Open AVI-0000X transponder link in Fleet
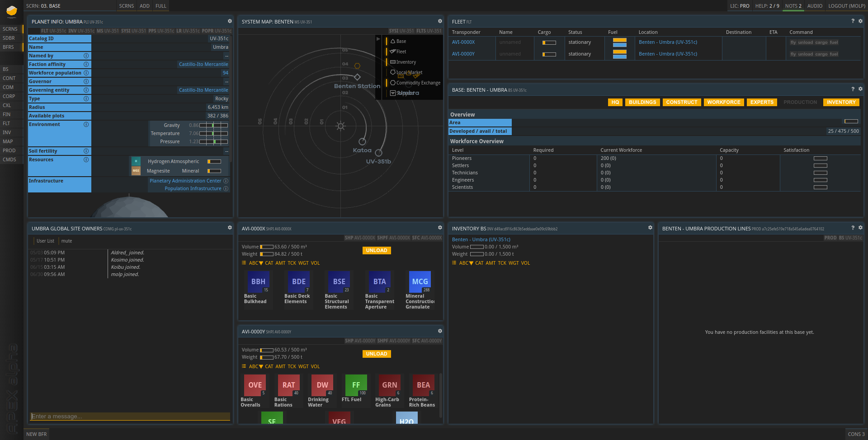 (x=463, y=42)
